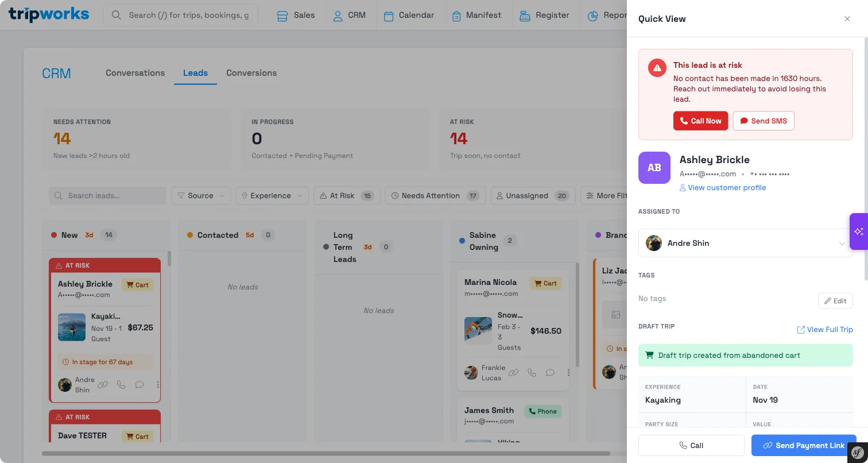Click the Symfony debug icon at bottom right
868x463 pixels.
[x=857, y=452]
